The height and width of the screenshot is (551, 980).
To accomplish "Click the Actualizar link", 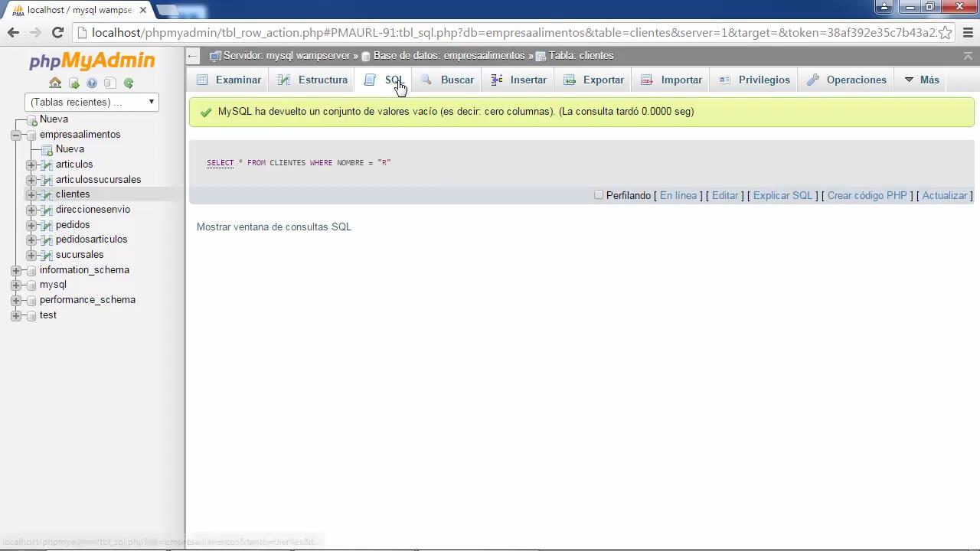I will (x=945, y=195).
